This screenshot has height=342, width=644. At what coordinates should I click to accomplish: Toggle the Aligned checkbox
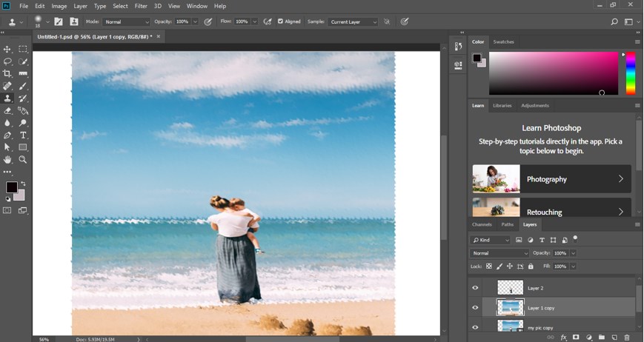pos(280,22)
